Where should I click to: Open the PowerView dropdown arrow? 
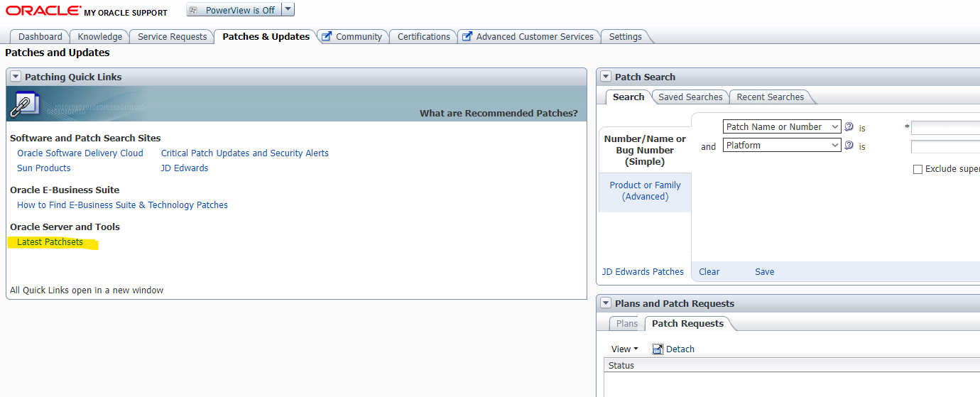(288, 10)
